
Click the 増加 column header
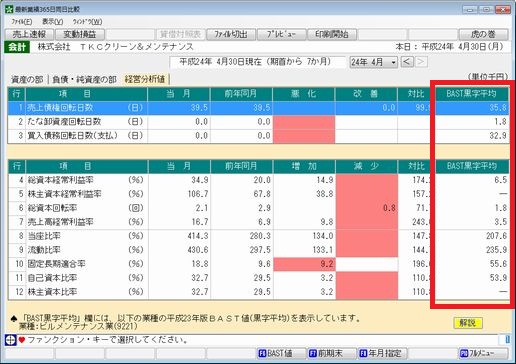point(304,166)
